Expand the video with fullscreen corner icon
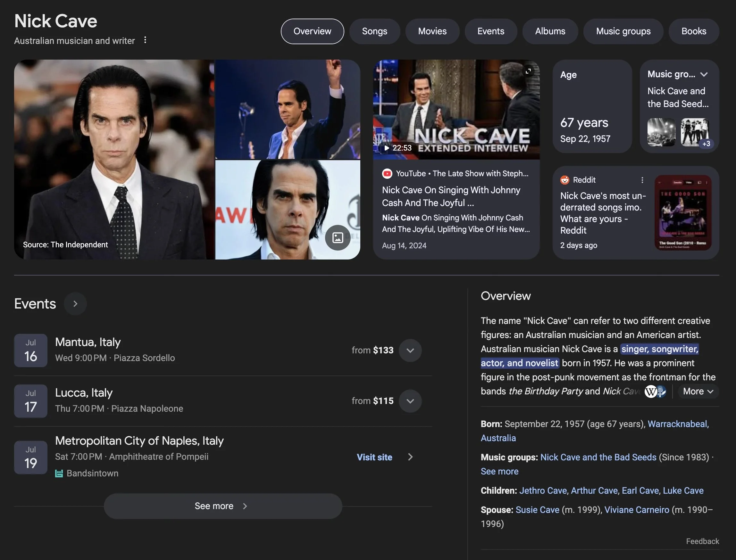This screenshot has height=560, width=736. coord(528,71)
